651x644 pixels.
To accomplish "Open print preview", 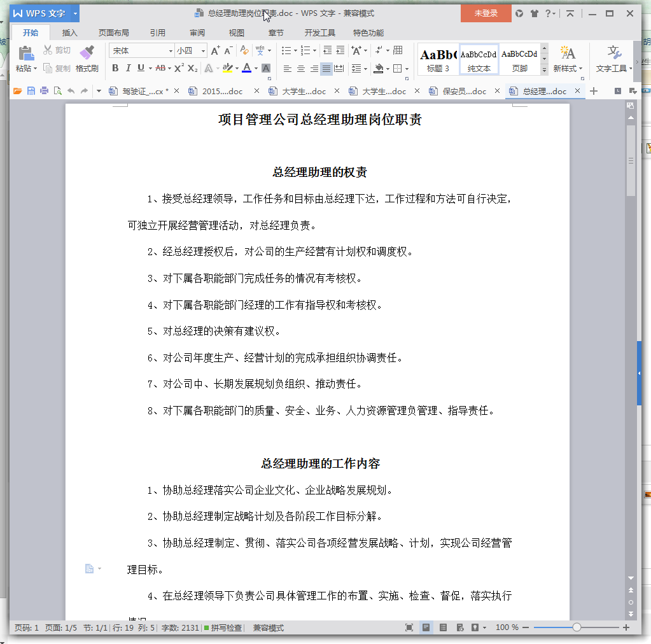I will pyautogui.click(x=57, y=91).
